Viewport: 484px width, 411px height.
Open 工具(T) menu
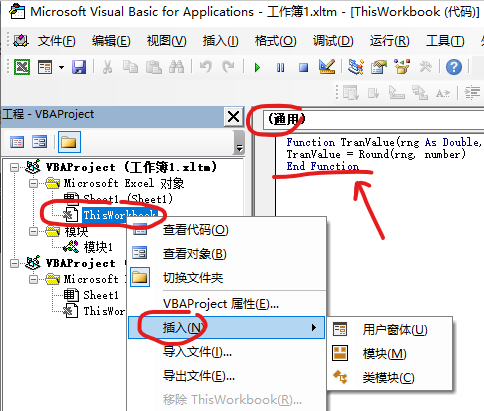pos(445,41)
